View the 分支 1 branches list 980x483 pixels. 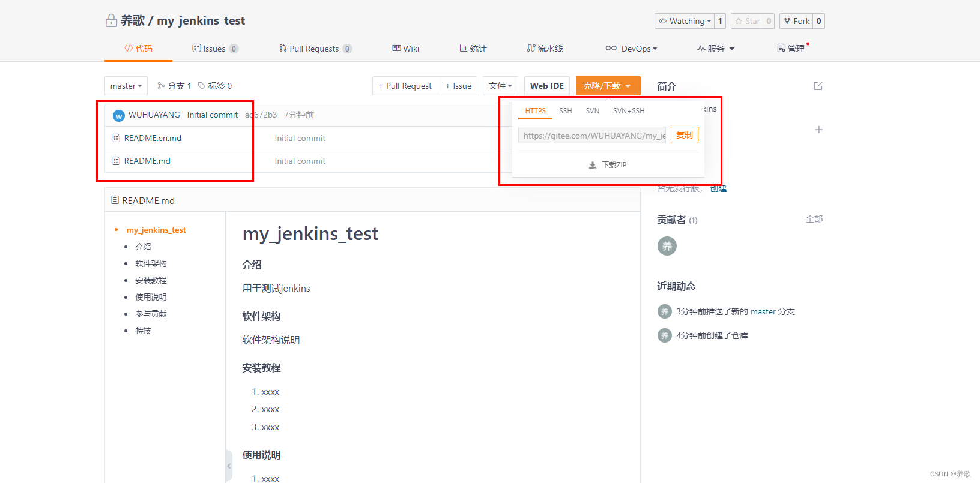click(x=174, y=86)
